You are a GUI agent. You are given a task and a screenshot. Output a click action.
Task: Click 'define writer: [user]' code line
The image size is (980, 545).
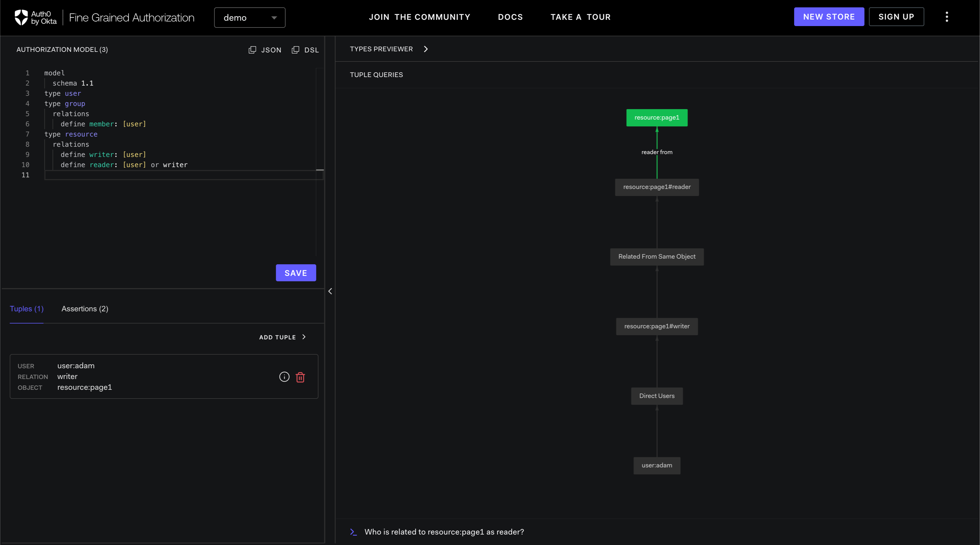(x=103, y=154)
